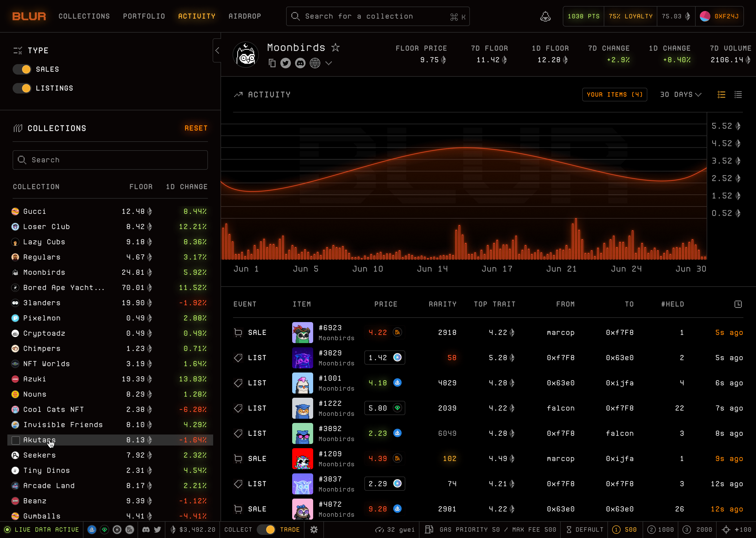The height and width of the screenshot is (538, 756).
Task: Open Discord icon in bottom bar
Action: pyautogui.click(x=146, y=529)
